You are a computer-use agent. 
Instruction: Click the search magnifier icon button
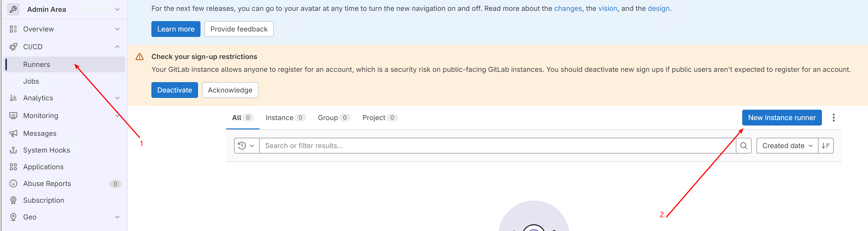point(743,146)
